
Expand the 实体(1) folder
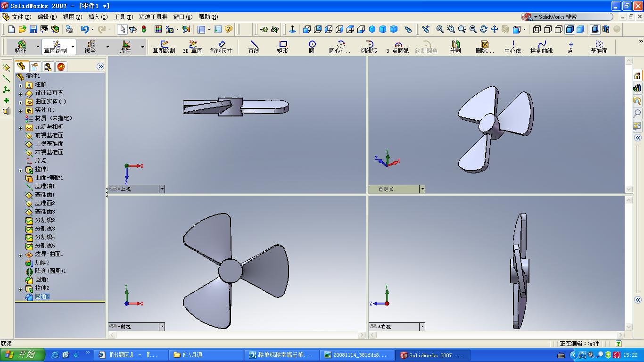pyautogui.click(x=20, y=111)
